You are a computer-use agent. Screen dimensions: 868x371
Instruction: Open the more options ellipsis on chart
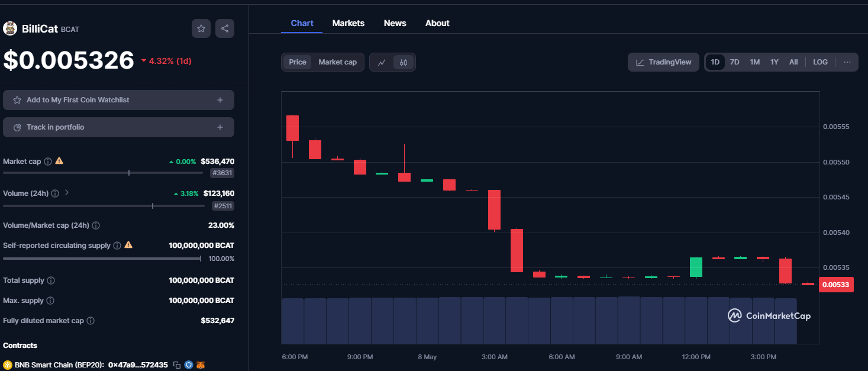point(847,62)
